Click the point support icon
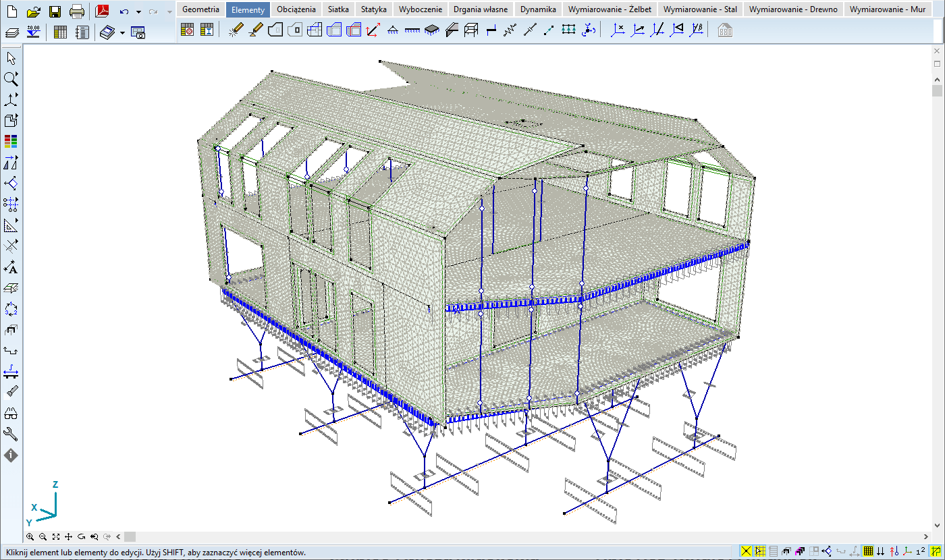945x560 pixels. 393,30
